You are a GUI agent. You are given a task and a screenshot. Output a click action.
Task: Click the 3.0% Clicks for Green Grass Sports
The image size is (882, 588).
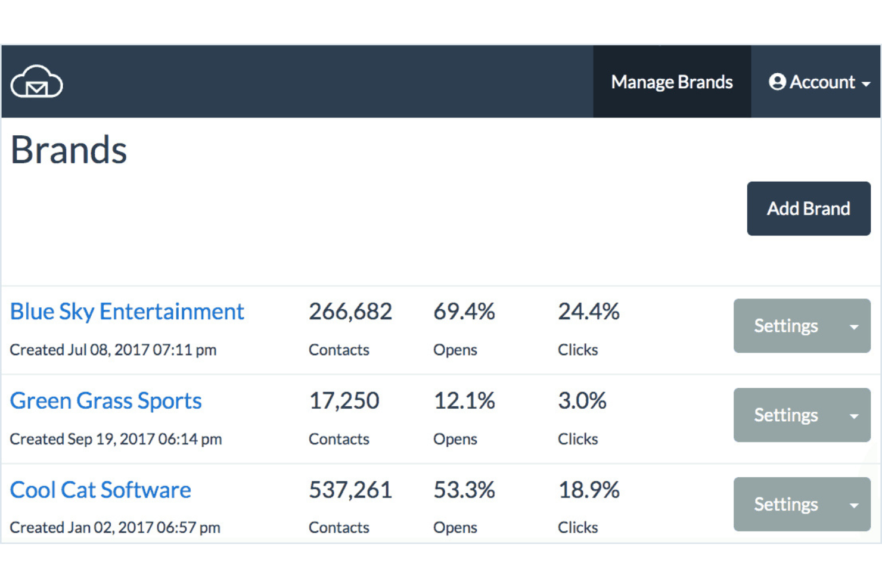(x=582, y=400)
